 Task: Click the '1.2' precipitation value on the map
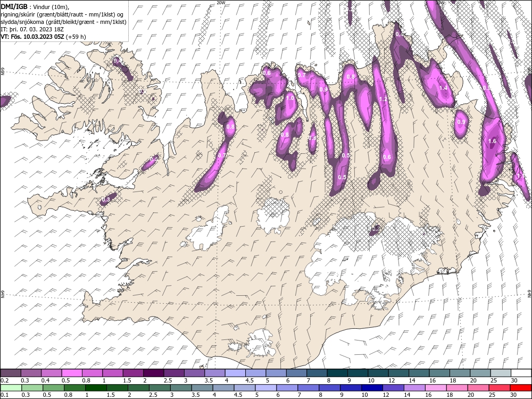pos(384,99)
